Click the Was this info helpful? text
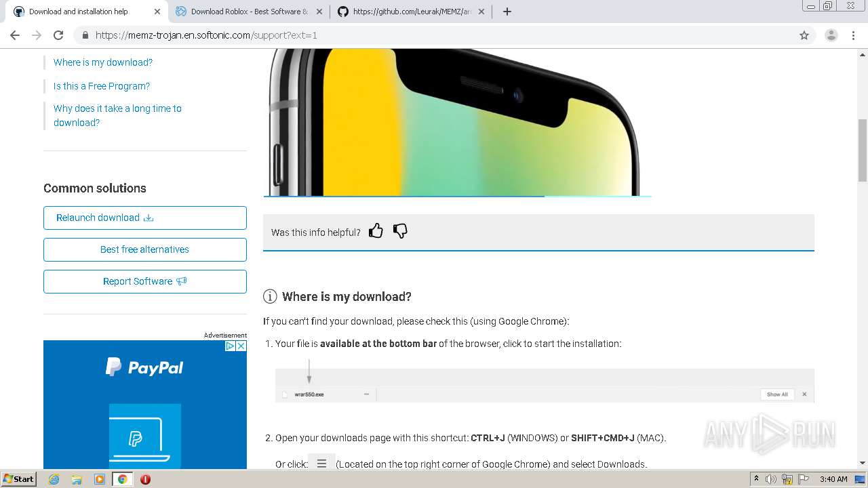 (x=316, y=232)
